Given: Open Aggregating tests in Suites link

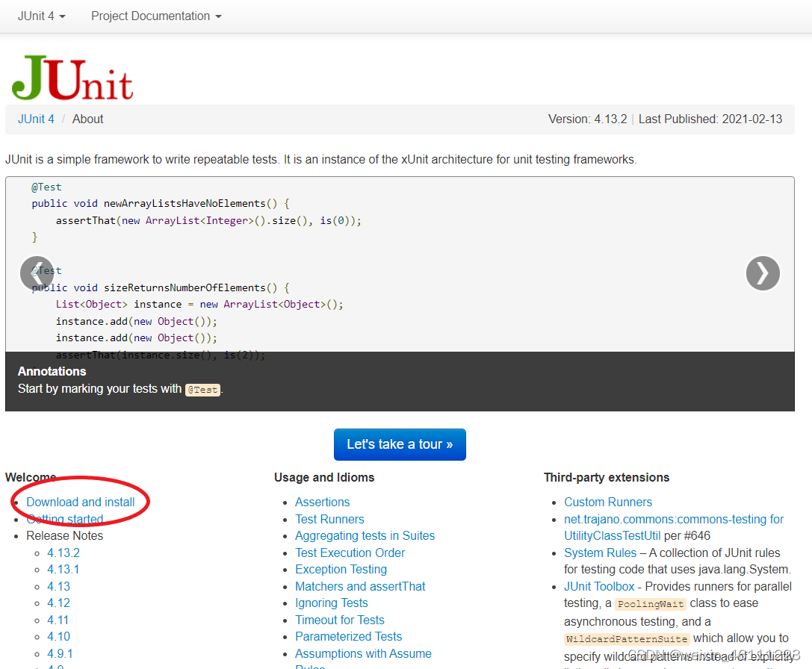Looking at the screenshot, I should [365, 535].
